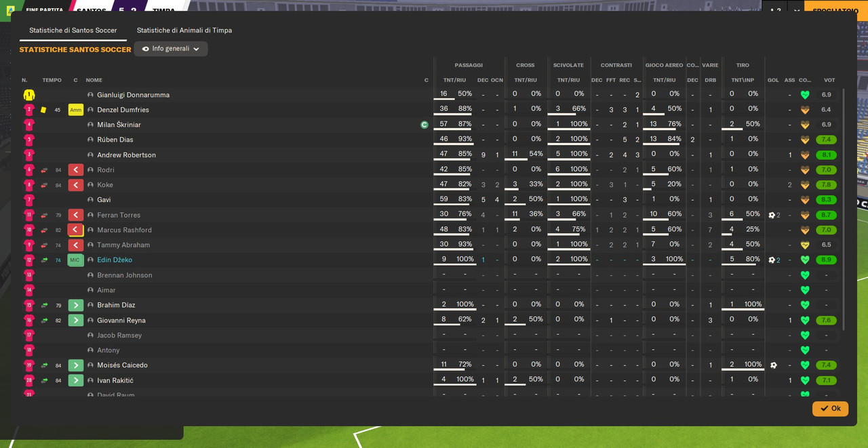The width and height of the screenshot is (868, 448).
Task: Open Gavi's player profile link
Action: tap(104, 200)
